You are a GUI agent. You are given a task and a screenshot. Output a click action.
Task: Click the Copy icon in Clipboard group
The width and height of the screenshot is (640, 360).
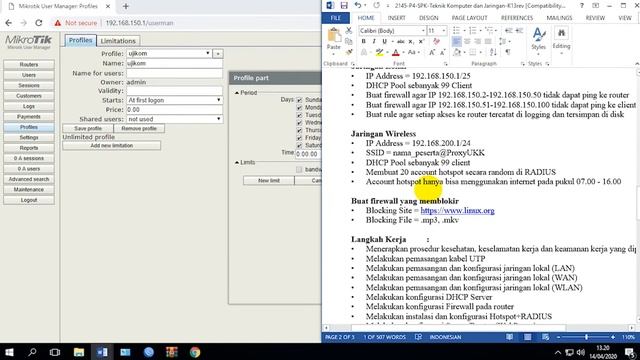[x=349, y=41]
